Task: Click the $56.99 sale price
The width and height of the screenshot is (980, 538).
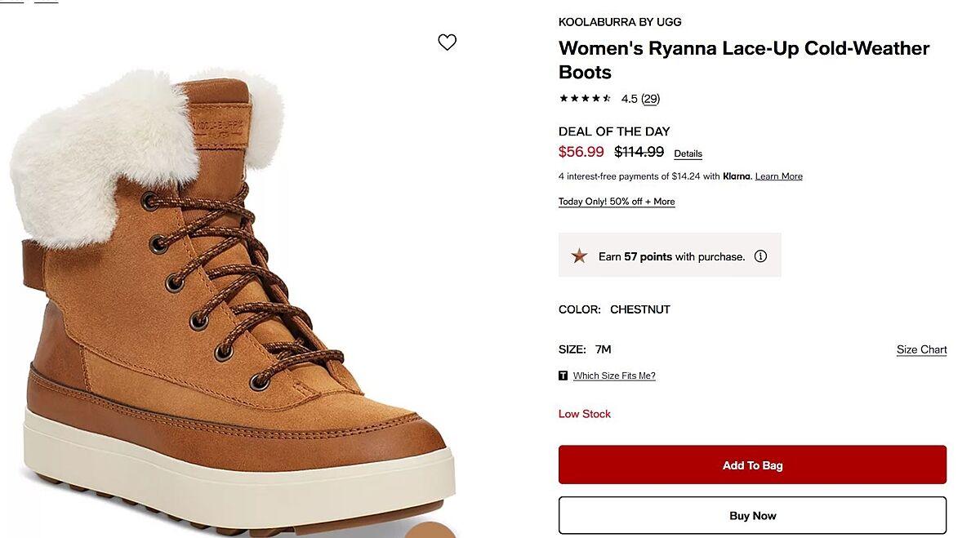Action: tap(581, 152)
